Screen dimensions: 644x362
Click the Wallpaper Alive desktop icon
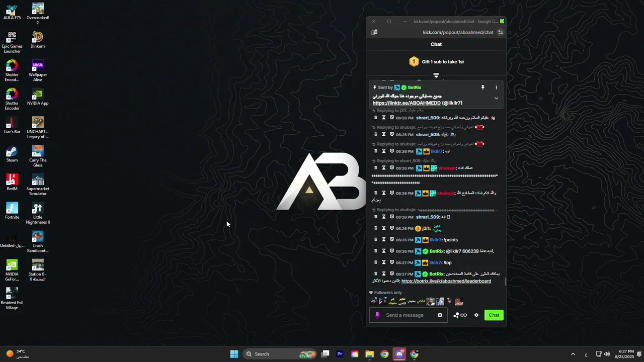click(38, 71)
